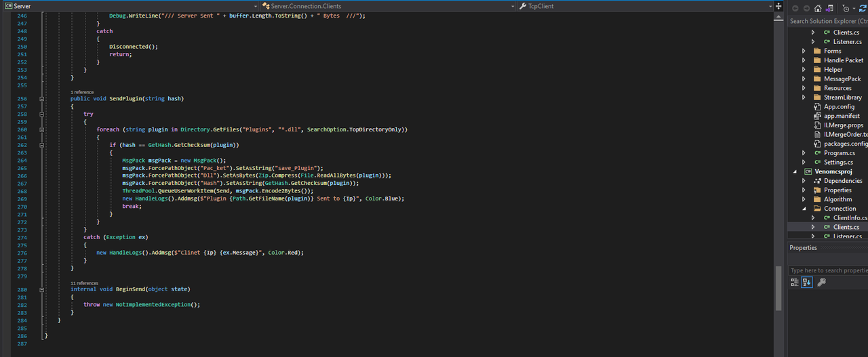Viewport: 868px width, 357px height.
Task: Click the Color.Red token on line 276
Action: click(x=283, y=253)
